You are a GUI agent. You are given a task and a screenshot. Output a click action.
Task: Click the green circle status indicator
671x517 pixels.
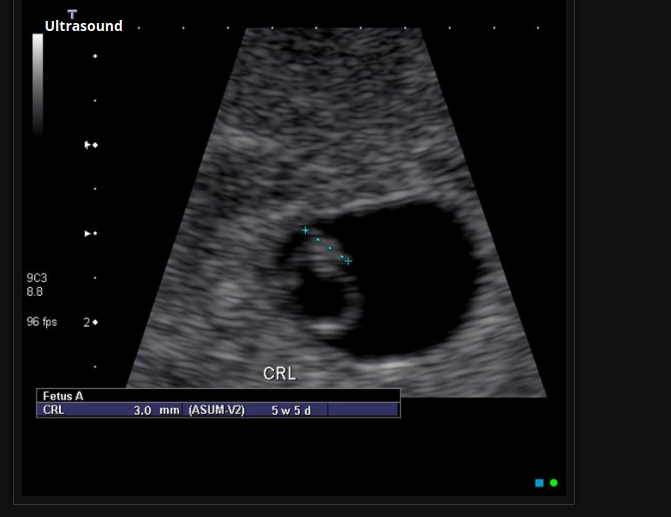click(554, 483)
